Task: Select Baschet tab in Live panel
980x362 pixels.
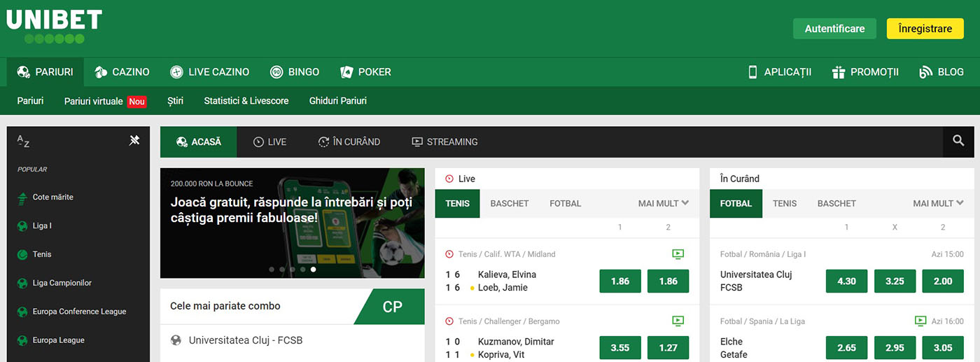Action: 510,203
